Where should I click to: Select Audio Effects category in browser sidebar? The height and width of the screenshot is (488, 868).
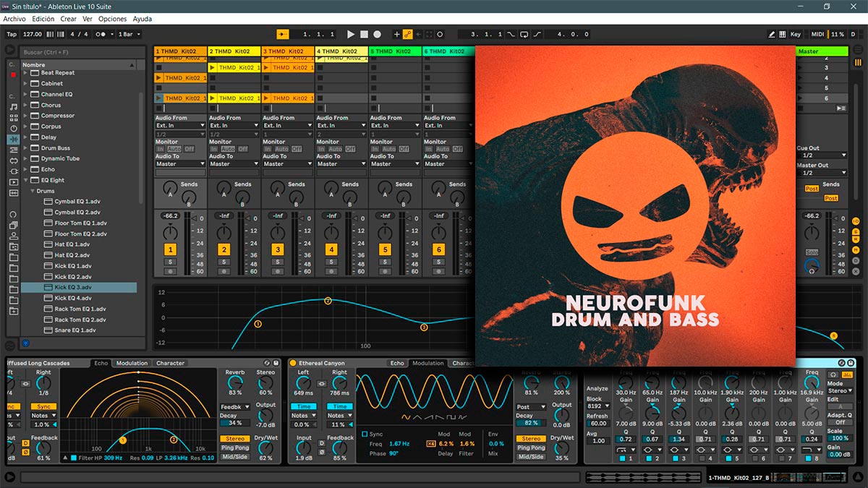13,139
